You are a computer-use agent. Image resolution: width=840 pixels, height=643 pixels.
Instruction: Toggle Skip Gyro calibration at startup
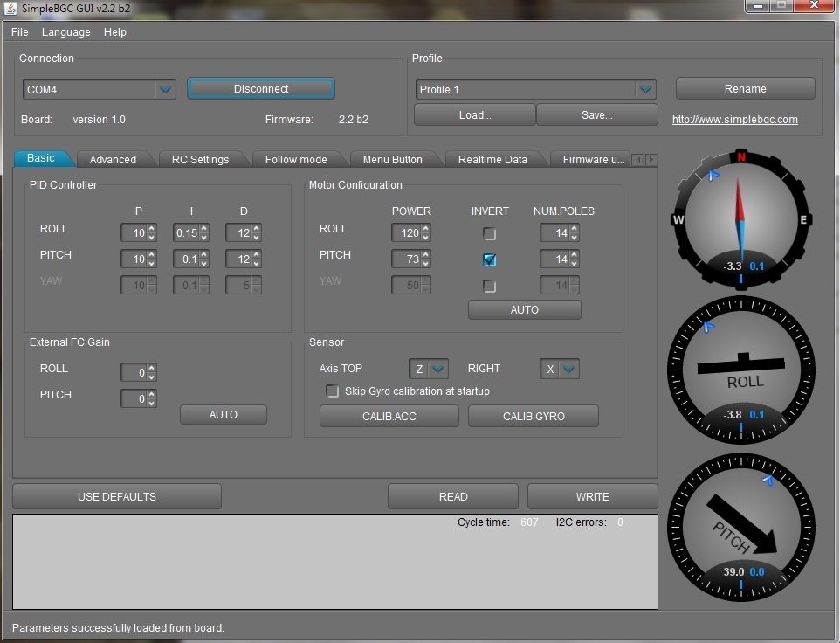pos(333,391)
